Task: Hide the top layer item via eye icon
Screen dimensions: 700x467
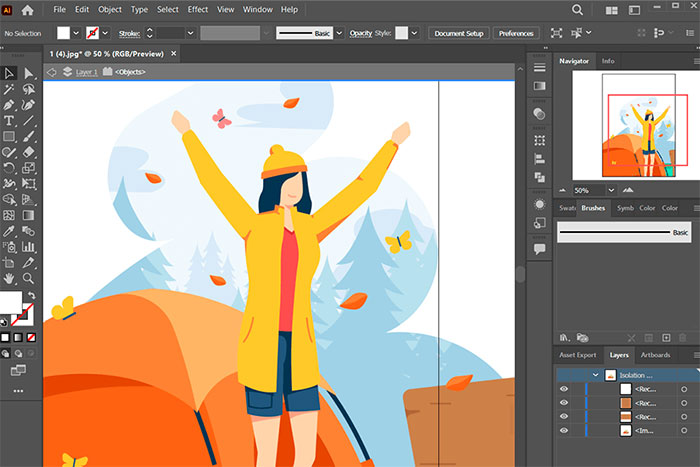Action: coord(563,388)
